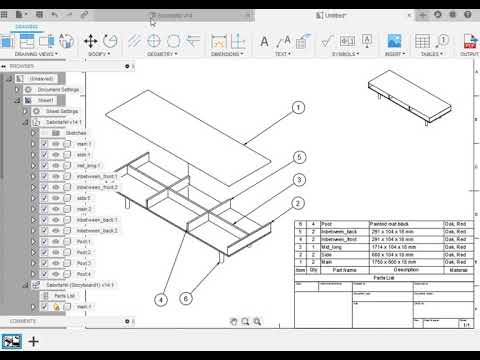Select the Text tool with letter A
480x360 pixels.
(264, 42)
